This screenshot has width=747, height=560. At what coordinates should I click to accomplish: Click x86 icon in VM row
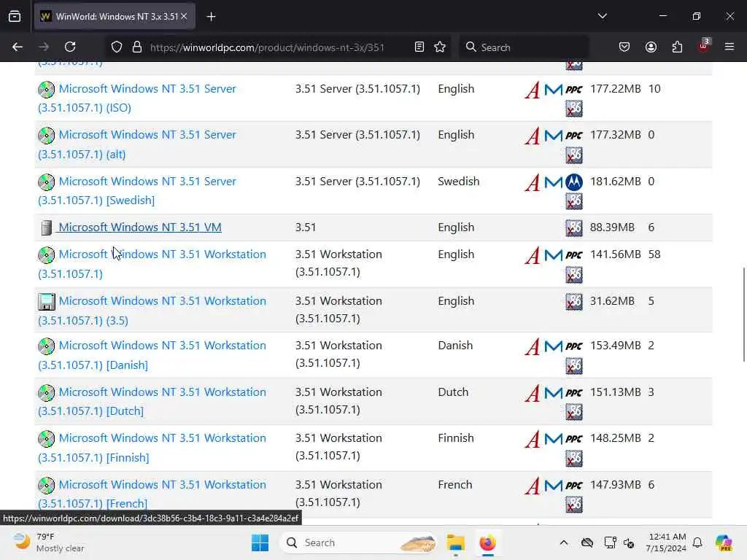click(574, 227)
